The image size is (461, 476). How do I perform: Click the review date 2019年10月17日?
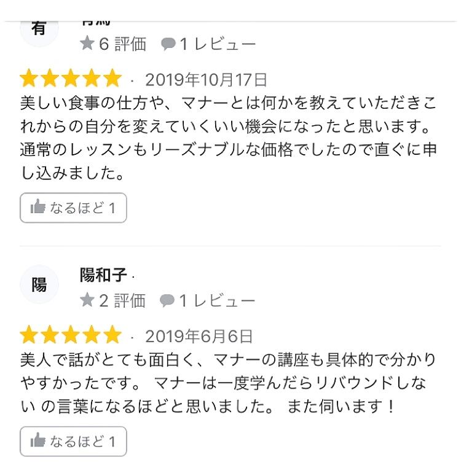207,80
